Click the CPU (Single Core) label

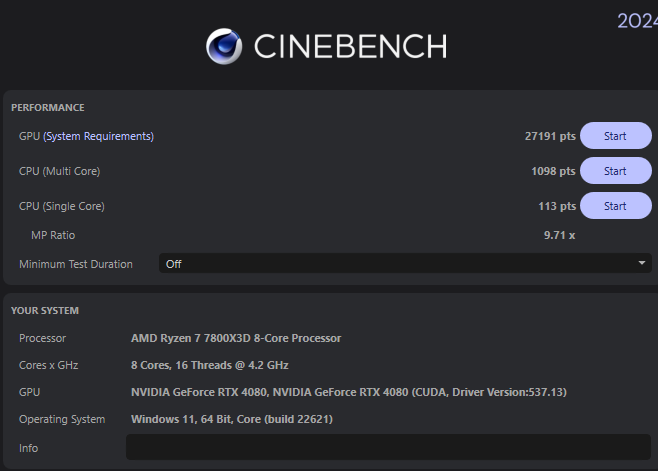point(62,206)
